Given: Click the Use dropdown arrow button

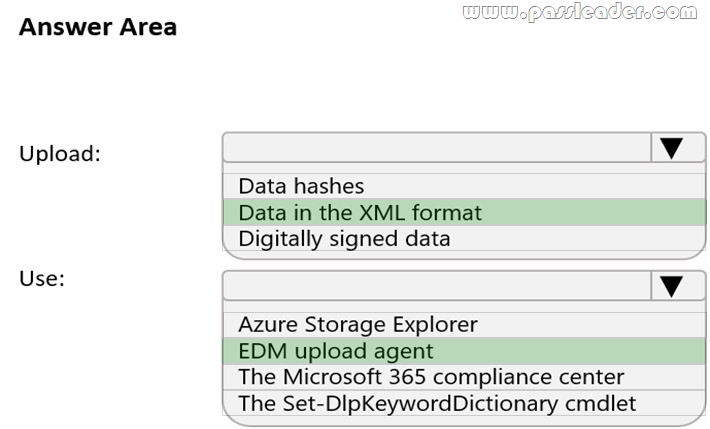Looking at the screenshot, I should 671,286.
